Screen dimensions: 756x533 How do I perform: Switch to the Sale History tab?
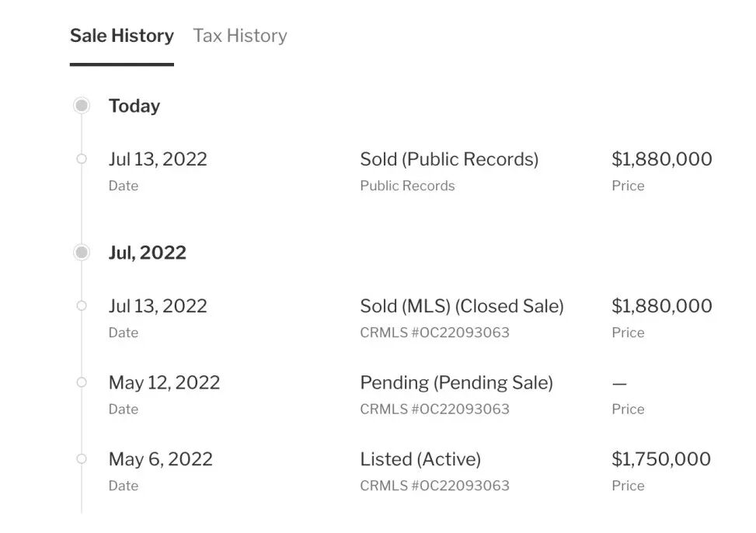(x=122, y=36)
